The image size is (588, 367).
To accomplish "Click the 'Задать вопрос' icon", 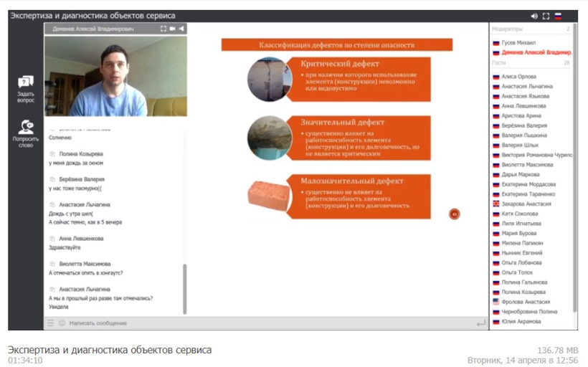I will (26, 82).
